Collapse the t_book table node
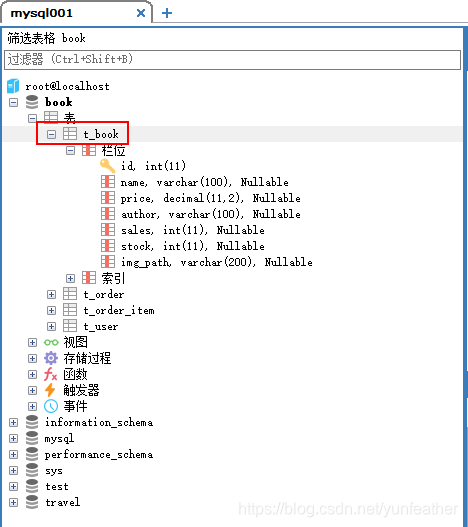The image size is (468, 527). tap(51, 134)
